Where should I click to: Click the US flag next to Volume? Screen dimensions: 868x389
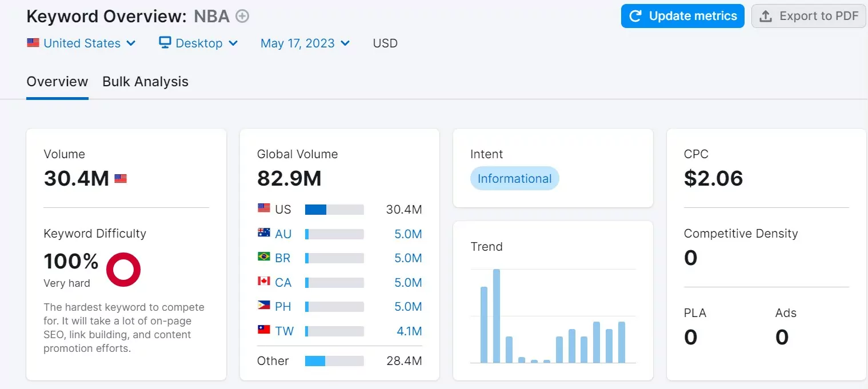[x=121, y=178]
